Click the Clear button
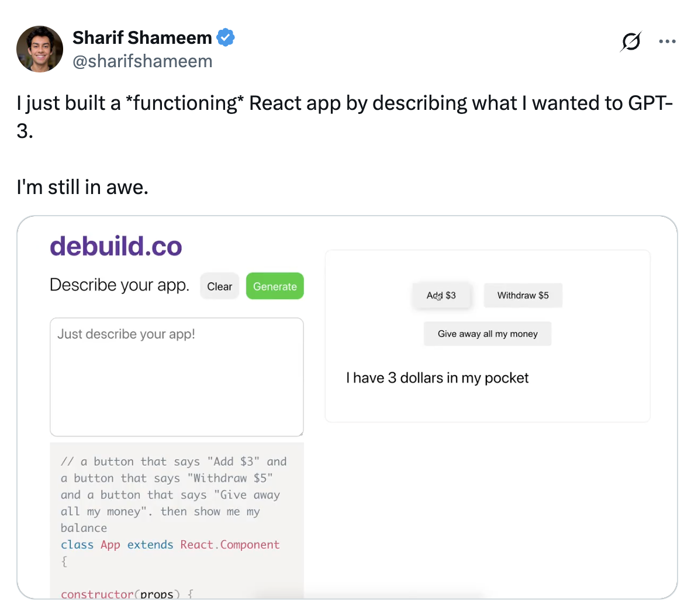Screen dimensions: 691x616 (219, 286)
